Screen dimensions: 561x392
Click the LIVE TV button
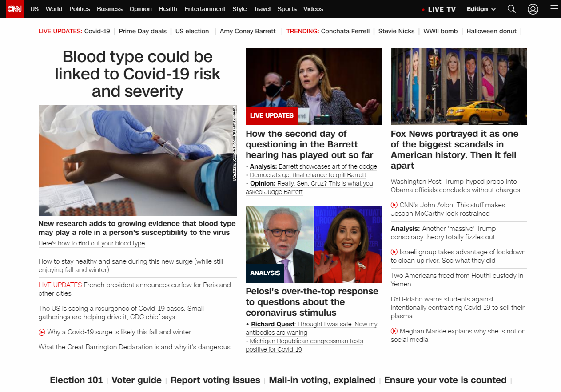(439, 9)
